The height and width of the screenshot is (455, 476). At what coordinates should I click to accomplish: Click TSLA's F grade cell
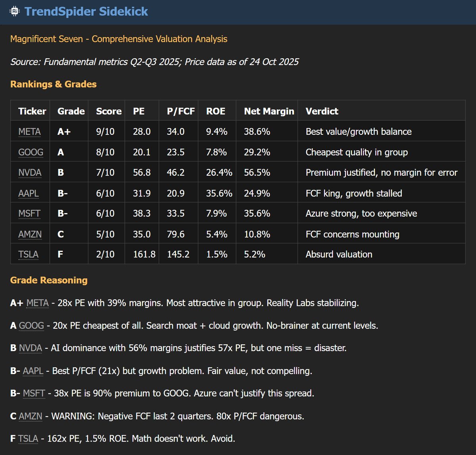(x=60, y=254)
